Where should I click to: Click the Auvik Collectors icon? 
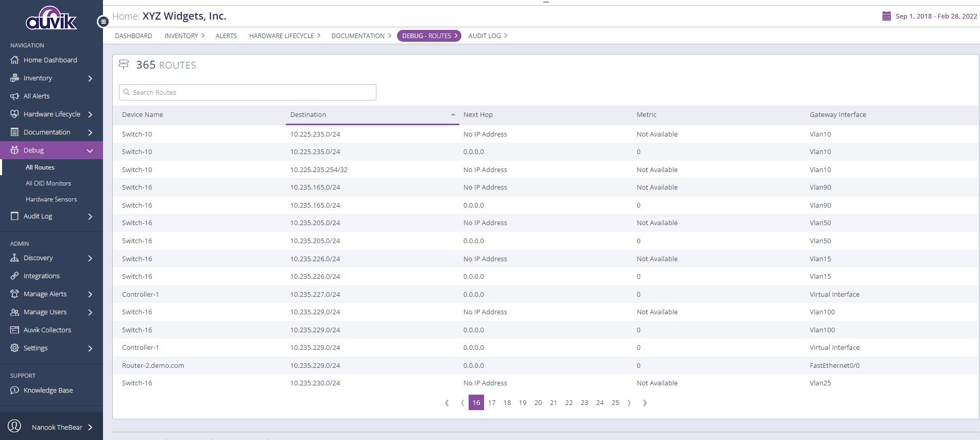click(x=14, y=330)
